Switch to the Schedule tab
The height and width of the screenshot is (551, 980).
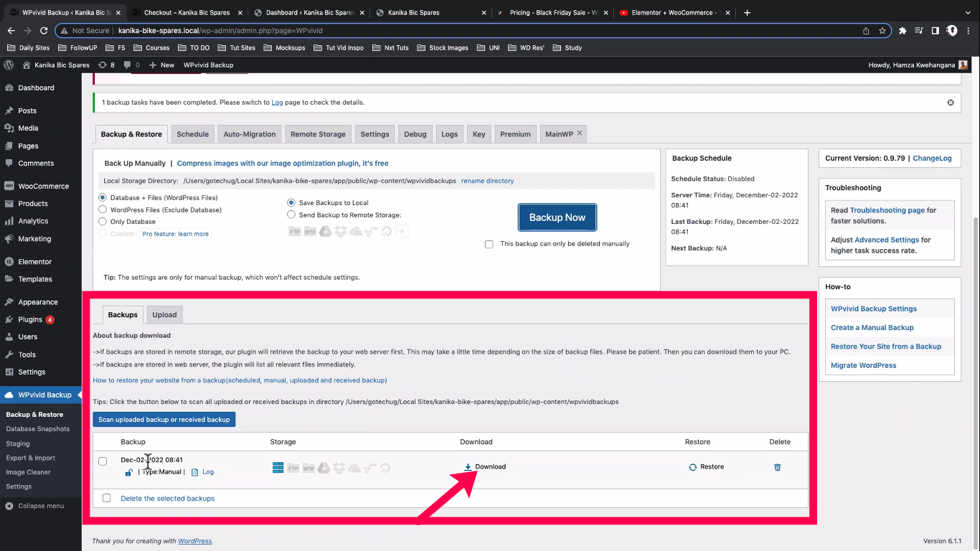tap(192, 134)
